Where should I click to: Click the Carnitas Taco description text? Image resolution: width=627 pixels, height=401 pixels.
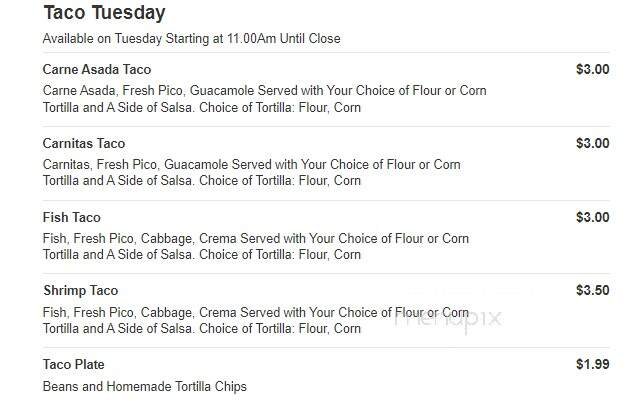[251, 172]
